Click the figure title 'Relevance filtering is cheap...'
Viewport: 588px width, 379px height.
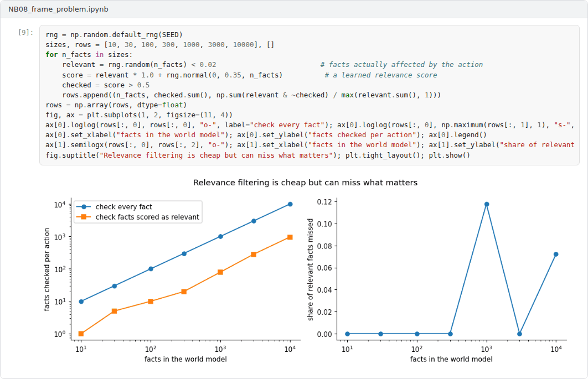click(305, 183)
